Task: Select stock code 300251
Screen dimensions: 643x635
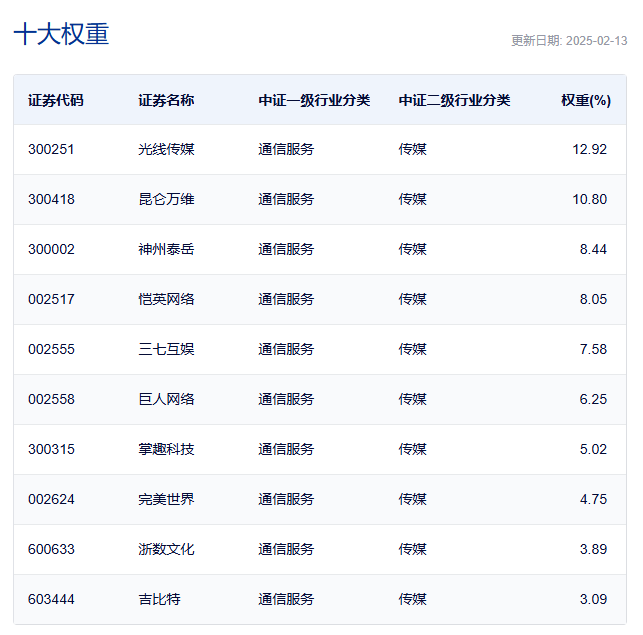Action: click(x=51, y=149)
